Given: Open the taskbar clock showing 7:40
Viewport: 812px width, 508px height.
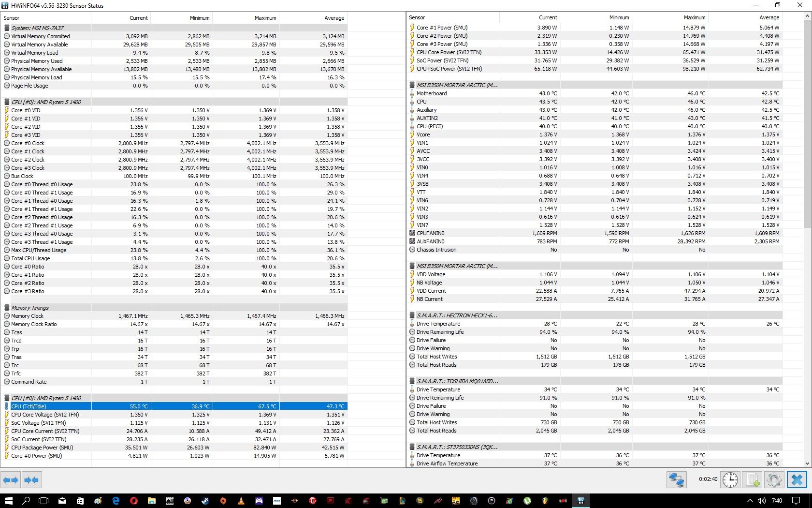Looking at the screenshot, I should coord(777,501).
